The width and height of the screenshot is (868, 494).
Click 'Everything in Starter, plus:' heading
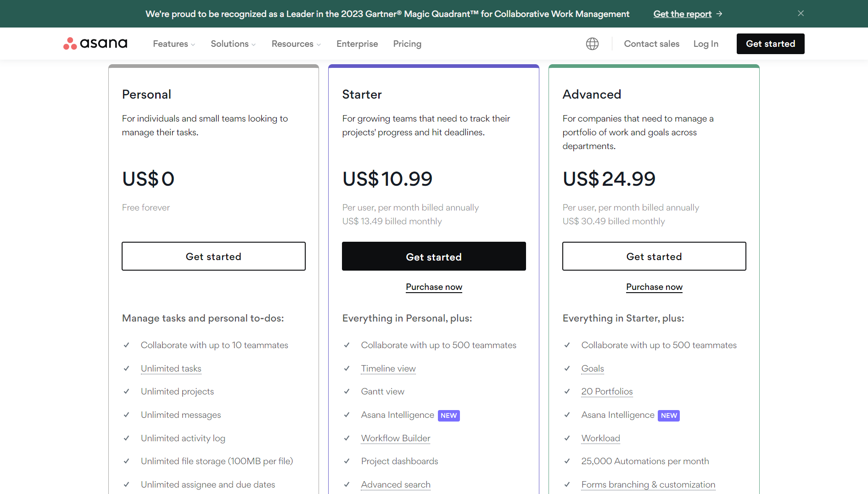coord(623,318)
